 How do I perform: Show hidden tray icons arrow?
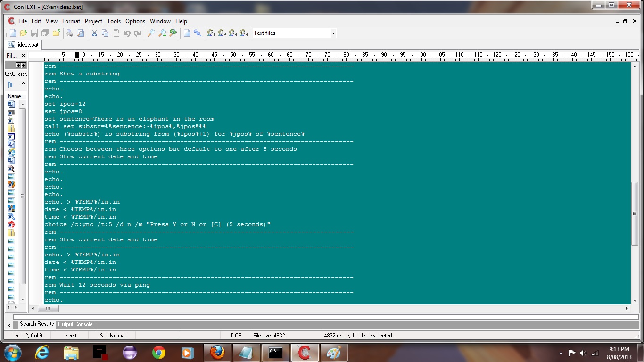[561, 353]
